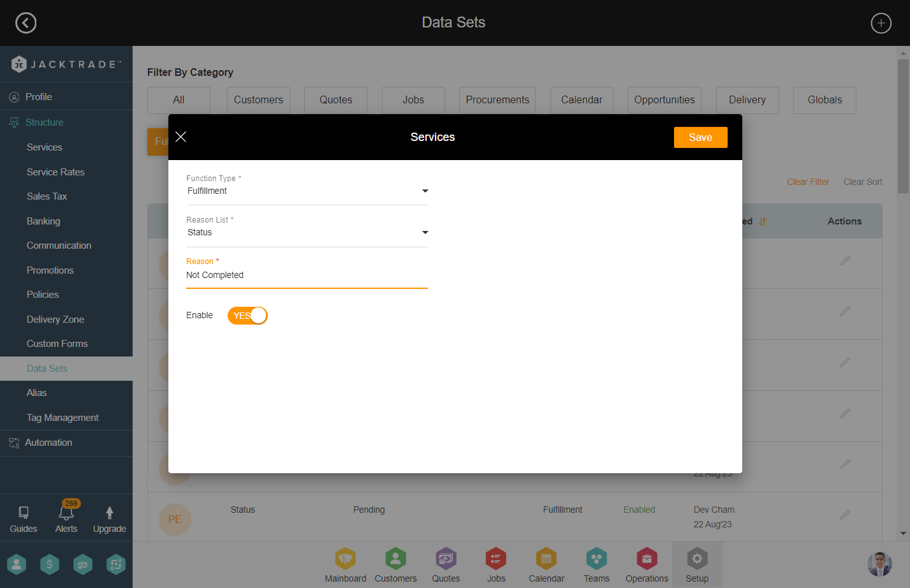Filter category by Procurements
The image size is (910, 588).
(497, 100)
